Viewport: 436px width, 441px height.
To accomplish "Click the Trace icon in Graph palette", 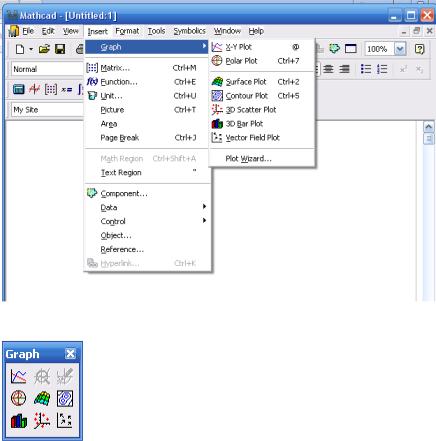I will (65, 376).
